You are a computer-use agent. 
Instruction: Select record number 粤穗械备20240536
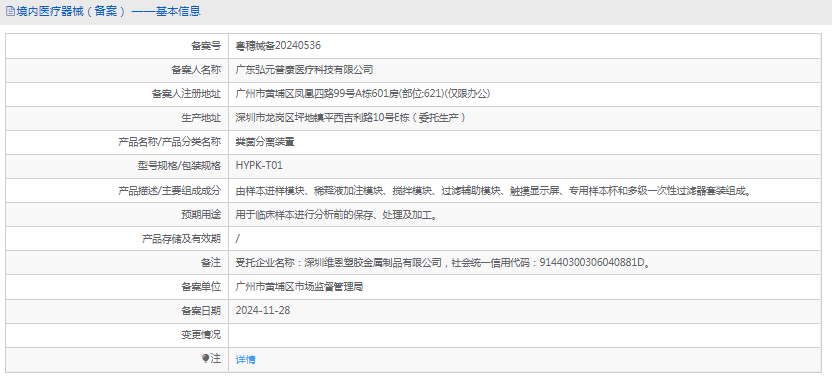point(278,46)
